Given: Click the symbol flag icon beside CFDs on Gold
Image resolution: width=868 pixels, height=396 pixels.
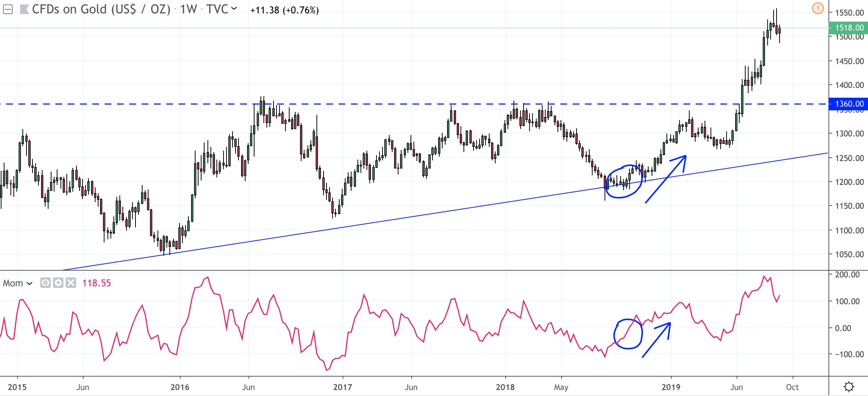Looking at the screenshot, I should click(x=24, y=10).
